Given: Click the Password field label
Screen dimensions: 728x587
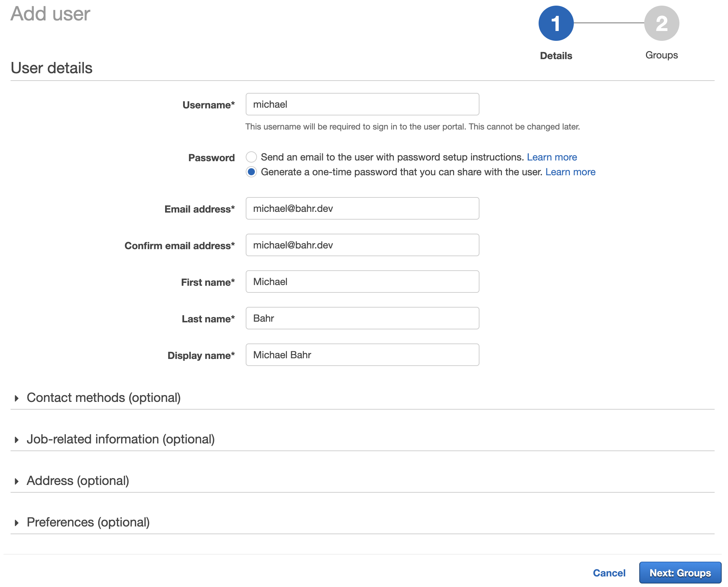Looking at the screenshot, I should (211, 158).
